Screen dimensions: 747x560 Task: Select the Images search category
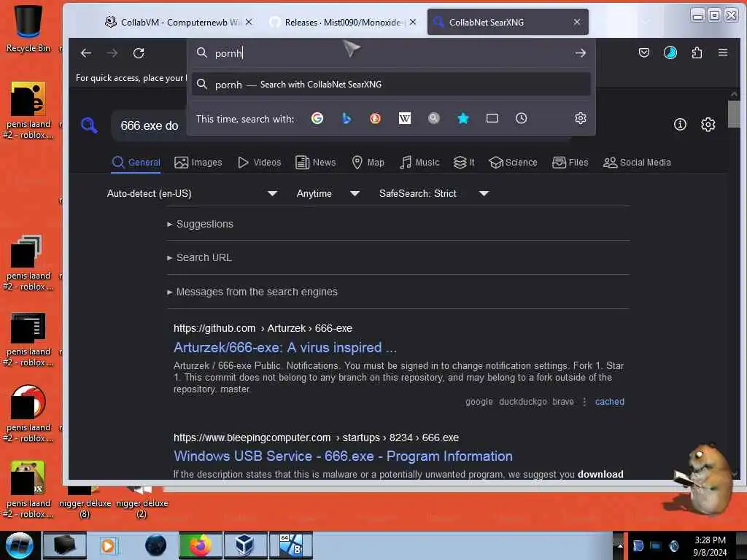coord(198,163)
